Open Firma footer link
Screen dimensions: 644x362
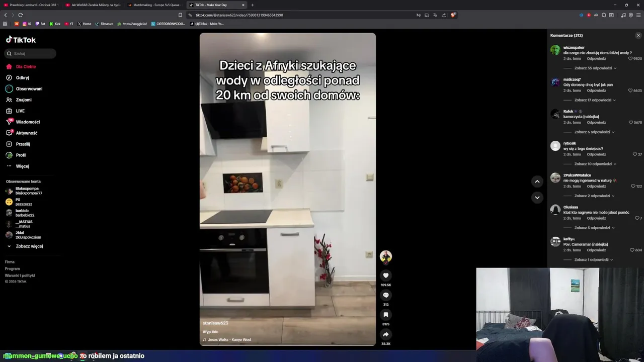click(x=10, y=262)
